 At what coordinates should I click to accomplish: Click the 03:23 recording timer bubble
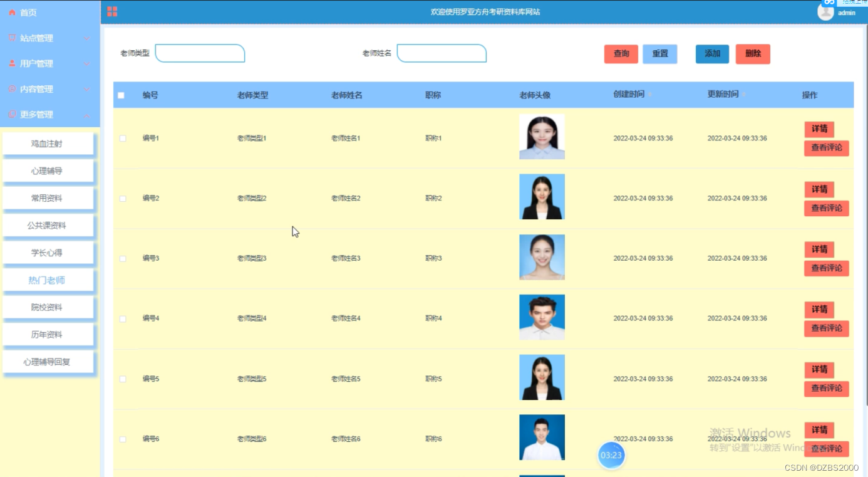click(611, 455)
